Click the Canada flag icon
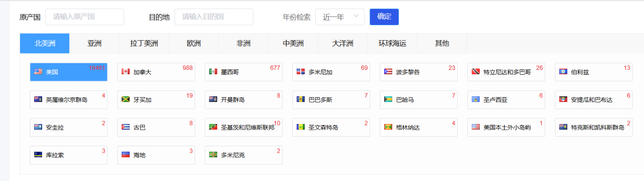The image size is (644, 181). 126,72
